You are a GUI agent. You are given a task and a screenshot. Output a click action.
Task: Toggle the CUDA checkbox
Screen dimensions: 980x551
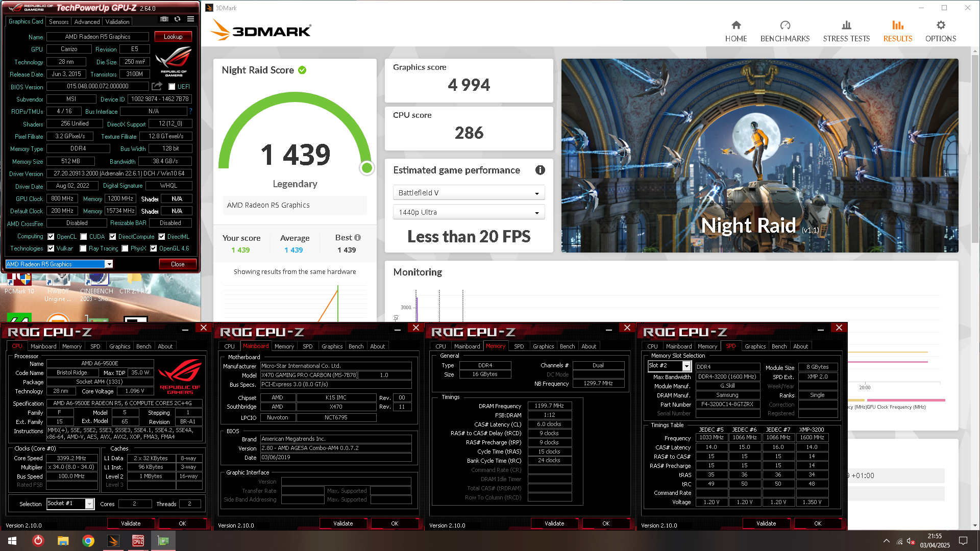tap(84, 237)
